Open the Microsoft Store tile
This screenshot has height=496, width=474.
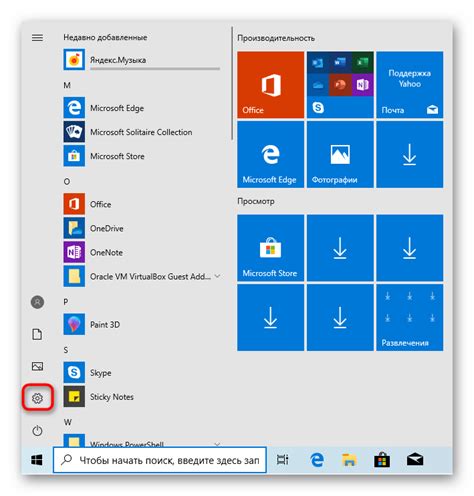[x=271, y=248]
